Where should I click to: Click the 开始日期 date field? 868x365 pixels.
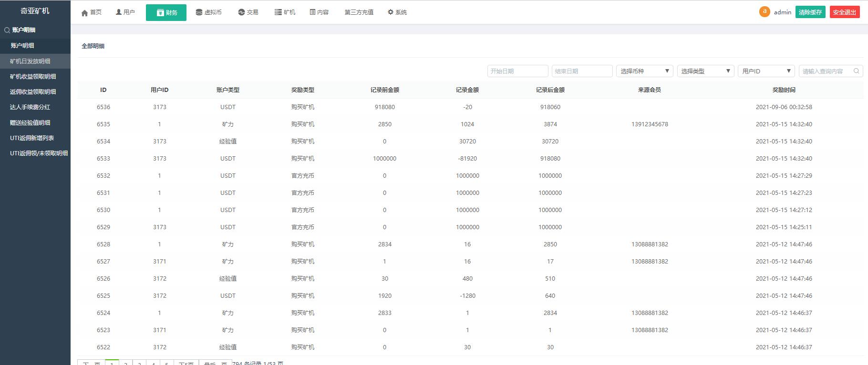point(518,71)
